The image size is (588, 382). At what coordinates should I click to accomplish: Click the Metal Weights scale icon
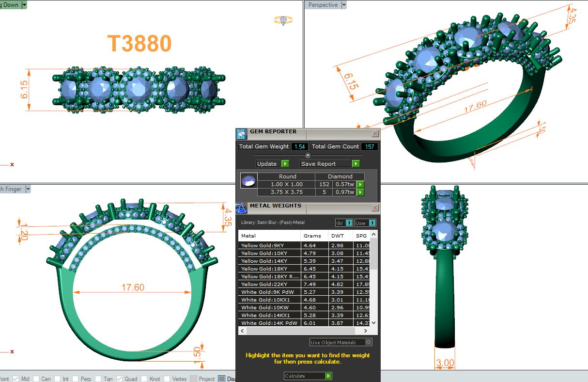pyautogui.click(x=241, y=208)
